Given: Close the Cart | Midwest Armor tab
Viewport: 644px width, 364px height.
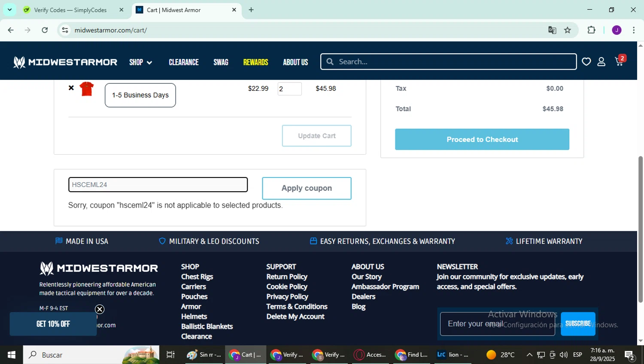Looking at the screenshot, I should (x=234, y=10).
